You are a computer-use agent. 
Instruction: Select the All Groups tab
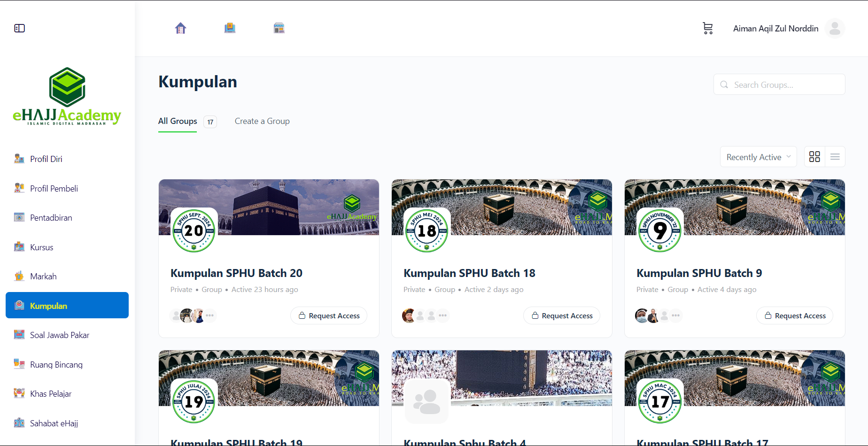(x=178, y=121)
